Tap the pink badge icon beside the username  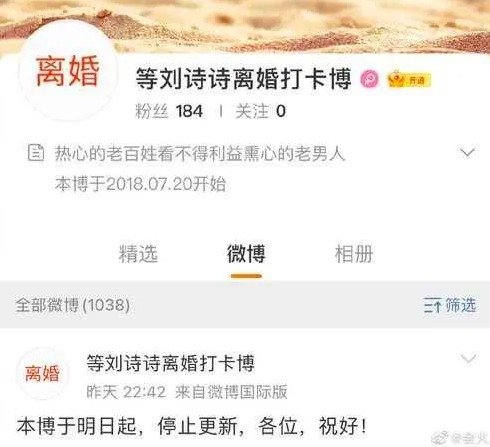click(x=370, y=79)
